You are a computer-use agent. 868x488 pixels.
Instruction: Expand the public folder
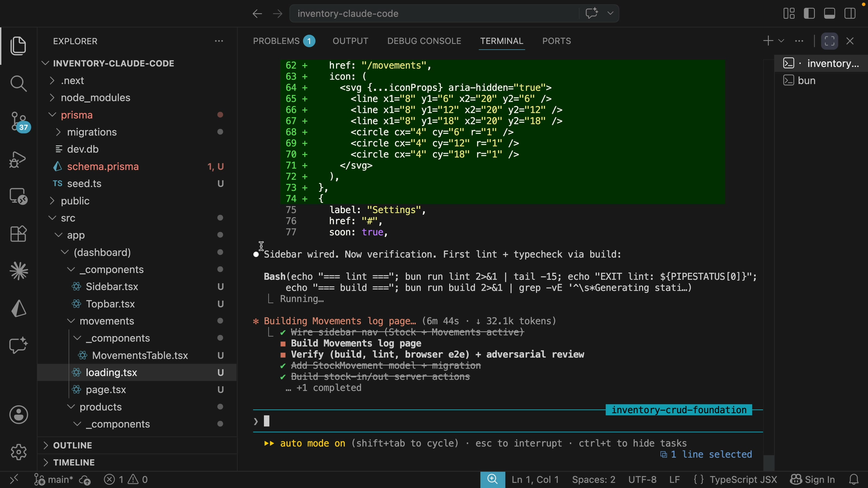75,201
